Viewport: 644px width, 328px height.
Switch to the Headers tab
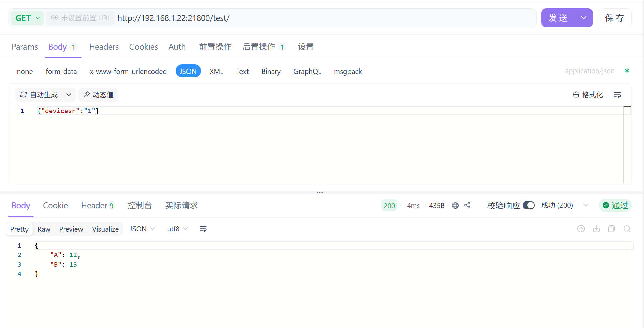point(104,47)
